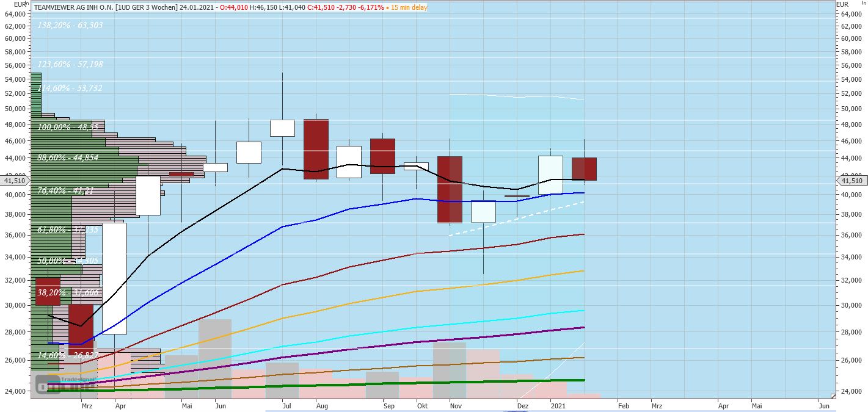Select the 138,20% - 63,303 Fibonacci label
This screenshot has width=868, height=412.
(70, 25)
